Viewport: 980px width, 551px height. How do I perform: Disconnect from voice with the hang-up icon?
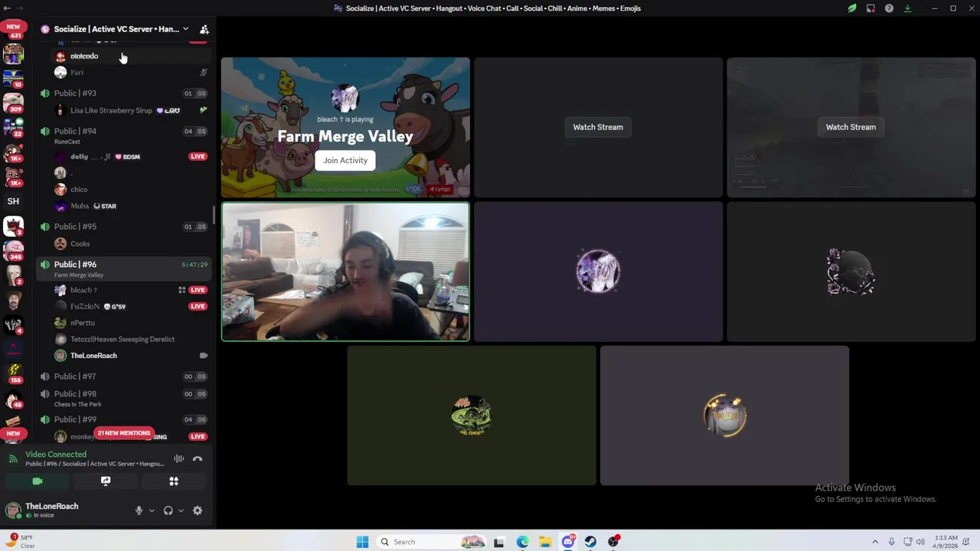(198, 459)
